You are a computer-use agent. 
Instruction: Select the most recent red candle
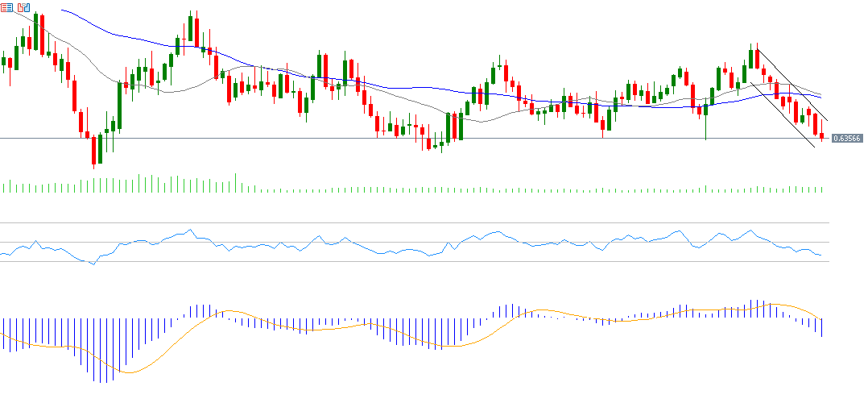[x=822, y=136]
